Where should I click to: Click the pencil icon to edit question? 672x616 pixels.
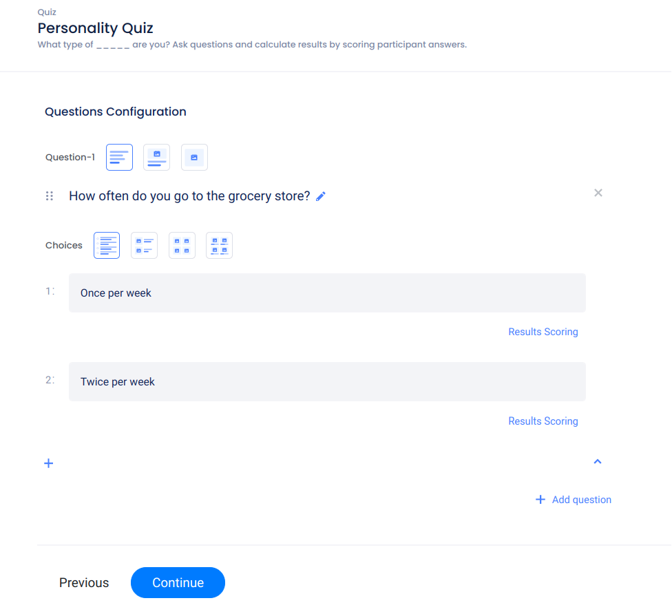(321, 196)
